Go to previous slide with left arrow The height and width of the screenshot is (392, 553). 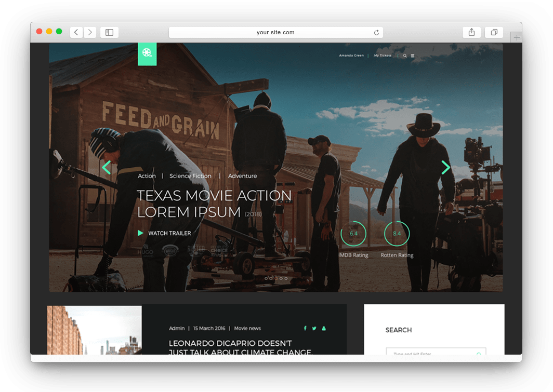point(107,167)
